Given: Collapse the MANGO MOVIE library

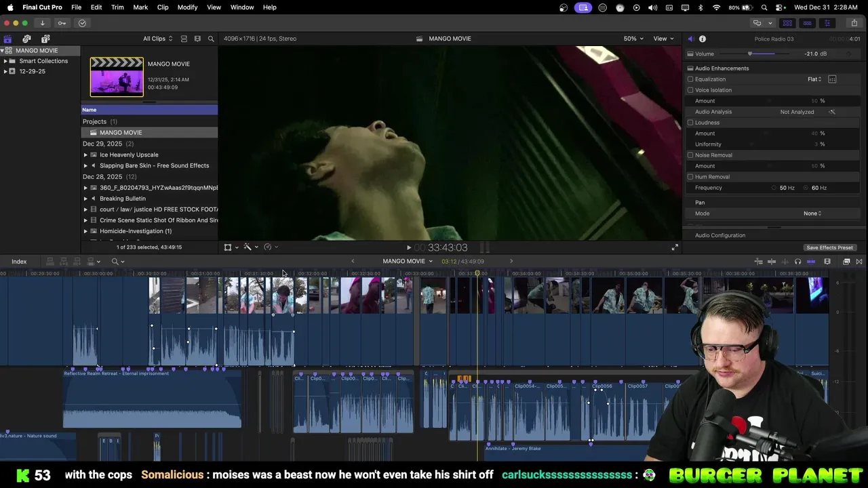Looking at the screenshot, I should (2, 51).
